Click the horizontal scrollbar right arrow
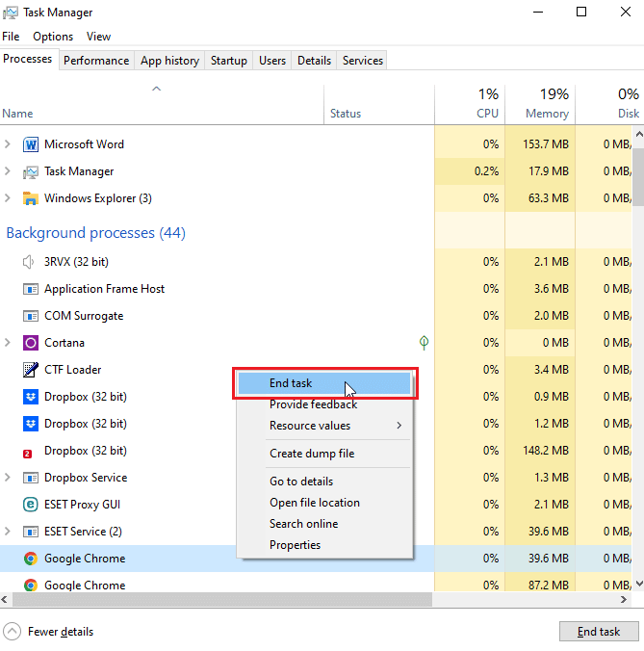This screenshot has height=651, width=644. coord(624,599)
